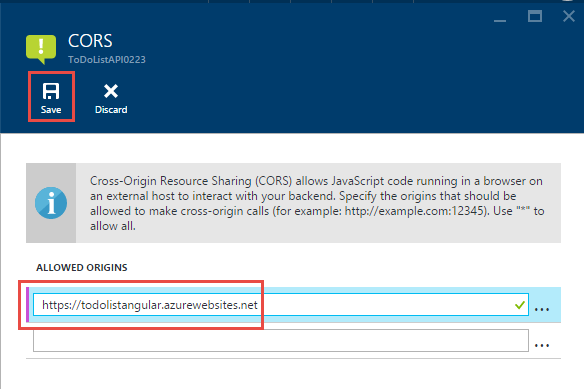Click the gray panel behind the info icon

tap(51, 203)
